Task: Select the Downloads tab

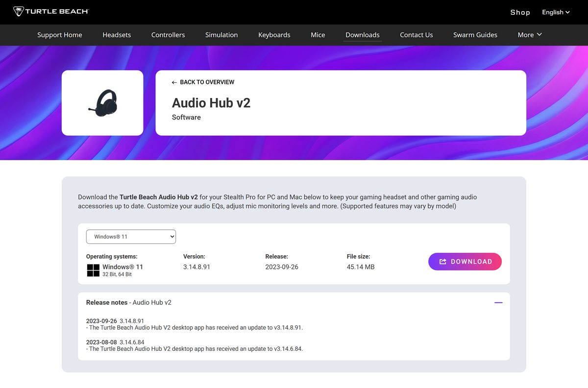Action: click(x=363, y=35)
